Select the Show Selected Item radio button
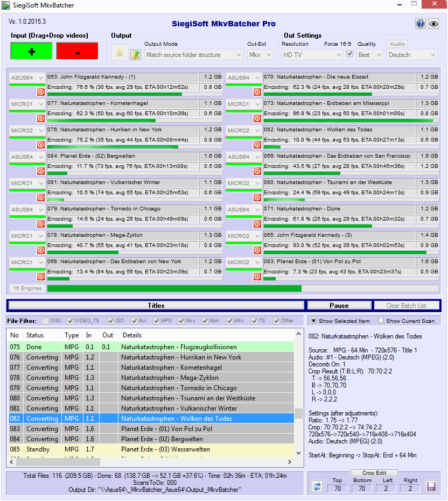The width and height of the screenshot is (448, 501). (x=314, y=321)
